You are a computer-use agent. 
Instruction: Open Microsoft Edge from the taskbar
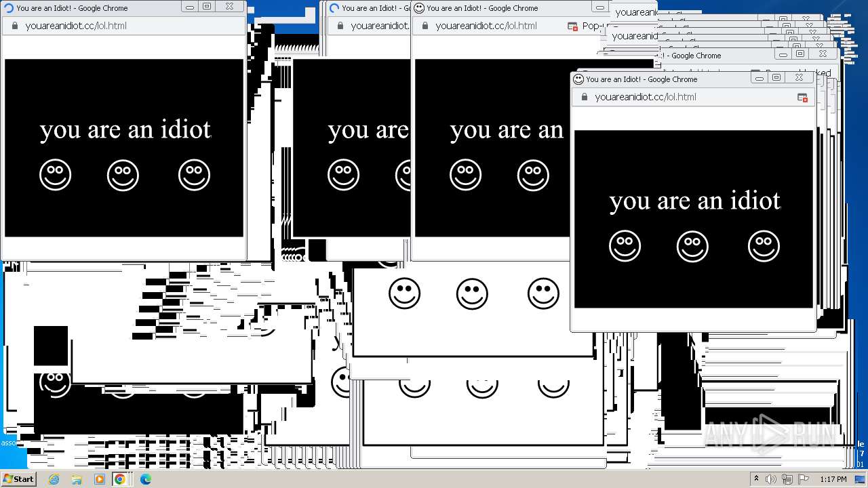(x=145, y=479)
